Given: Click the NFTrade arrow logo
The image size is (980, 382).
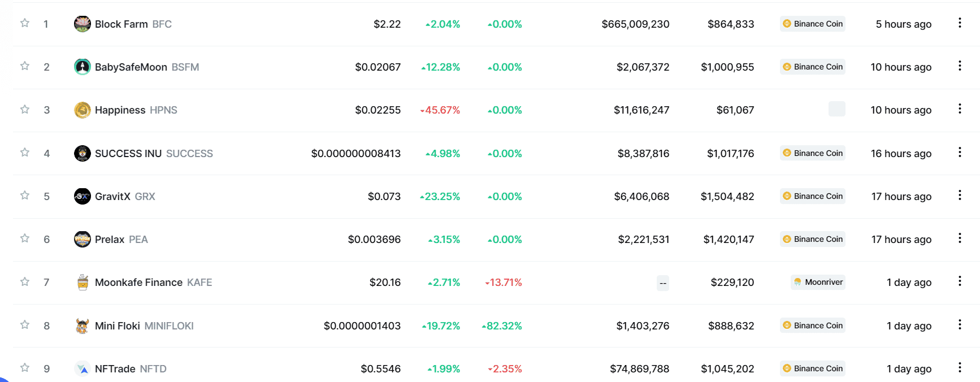Looking at the screenshot, I should tap(83, 368).
